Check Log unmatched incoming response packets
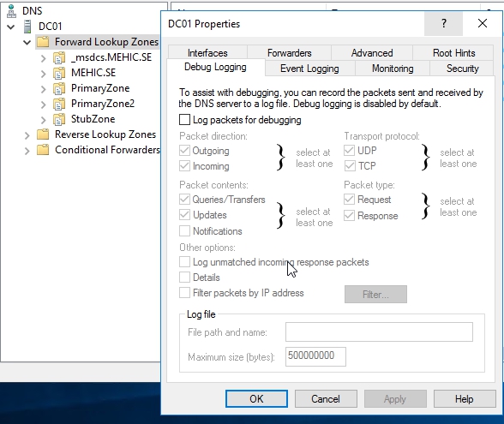This screenshot has height=424, width=504. tap(184, 262)
